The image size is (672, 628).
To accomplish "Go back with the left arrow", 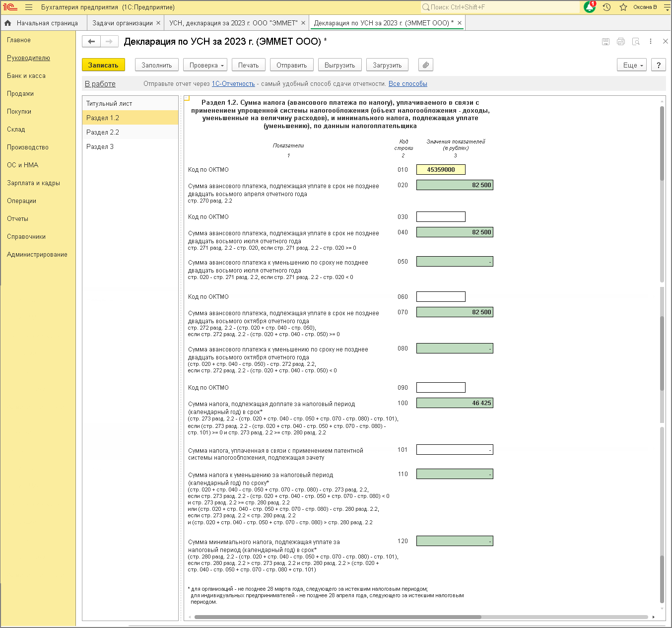I will 91,42.
